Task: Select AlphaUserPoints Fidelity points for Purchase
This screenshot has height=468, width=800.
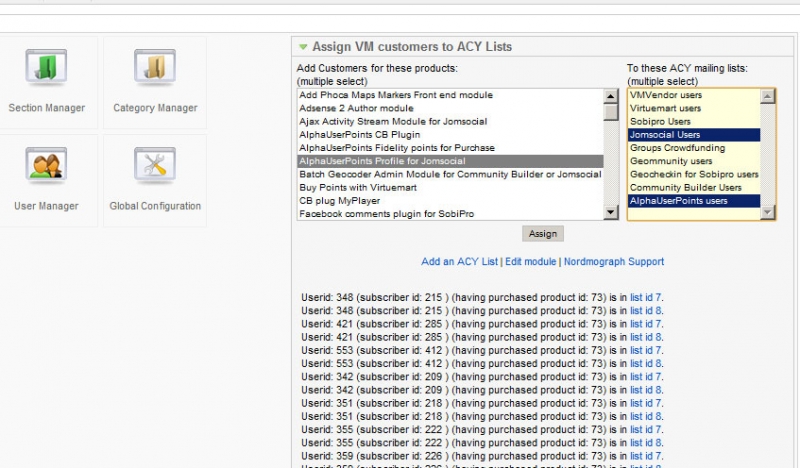Action: tap(450, 148)
